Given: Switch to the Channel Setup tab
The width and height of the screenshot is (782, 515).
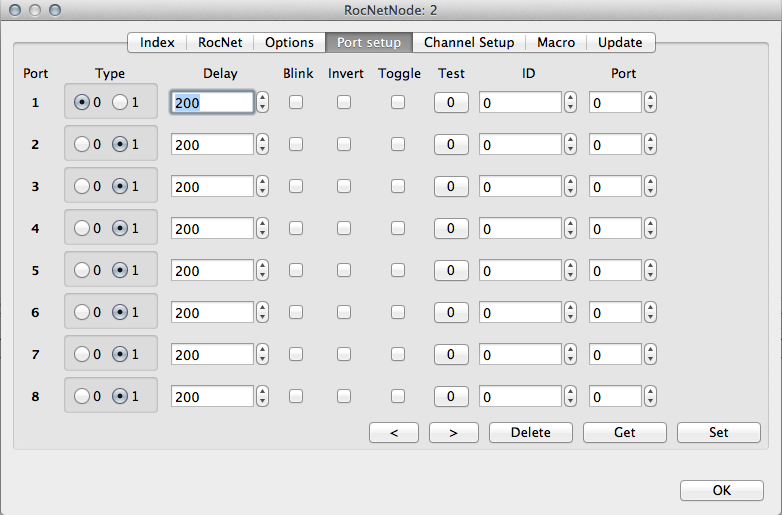Looking at the screenshot, I should pos(469,42).
